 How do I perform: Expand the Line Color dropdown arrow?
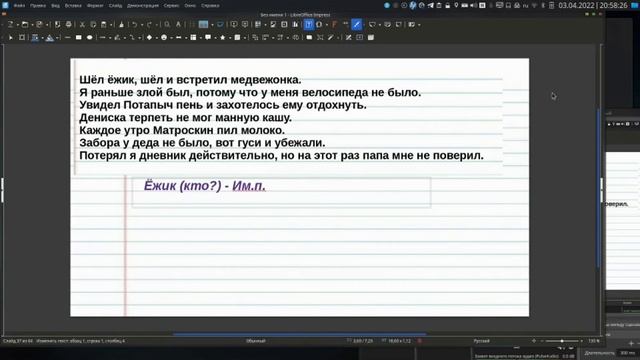point(43,38)
